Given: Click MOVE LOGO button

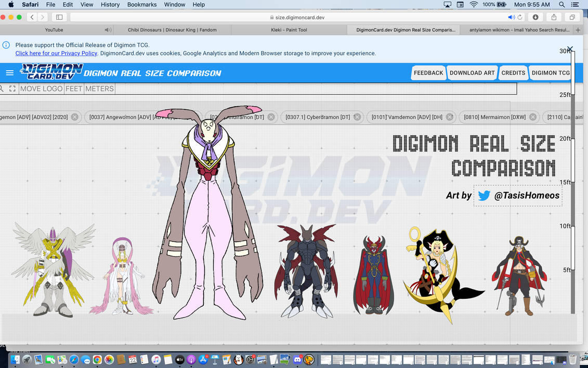Looking at the screenshot, I should pos(41,88).
